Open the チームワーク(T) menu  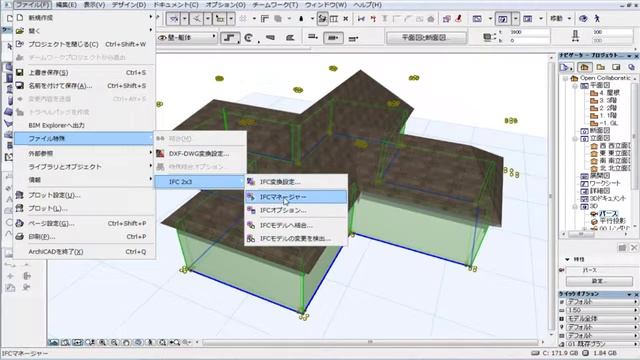tap(275, 5)
